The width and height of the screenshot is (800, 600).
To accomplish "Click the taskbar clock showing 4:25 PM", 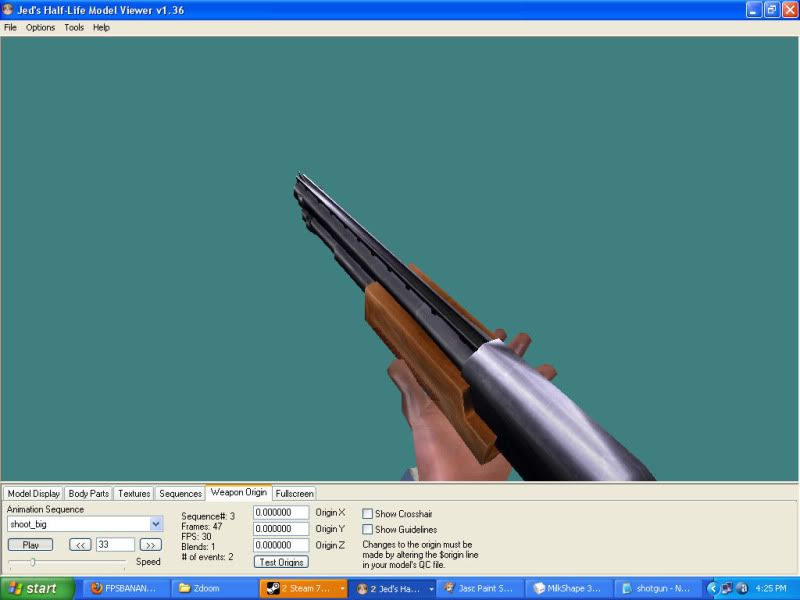I will point(770,589).
